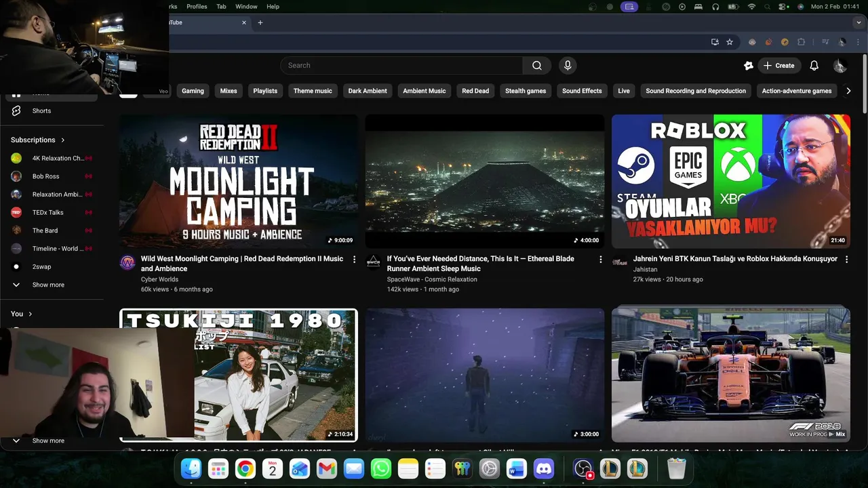Play the F1 2018 race car thumbnail

click(x=731, y=375)
